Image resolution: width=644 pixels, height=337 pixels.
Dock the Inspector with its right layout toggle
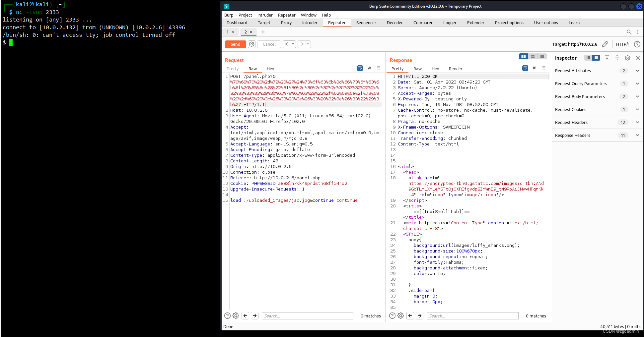(x=596, y=58)
